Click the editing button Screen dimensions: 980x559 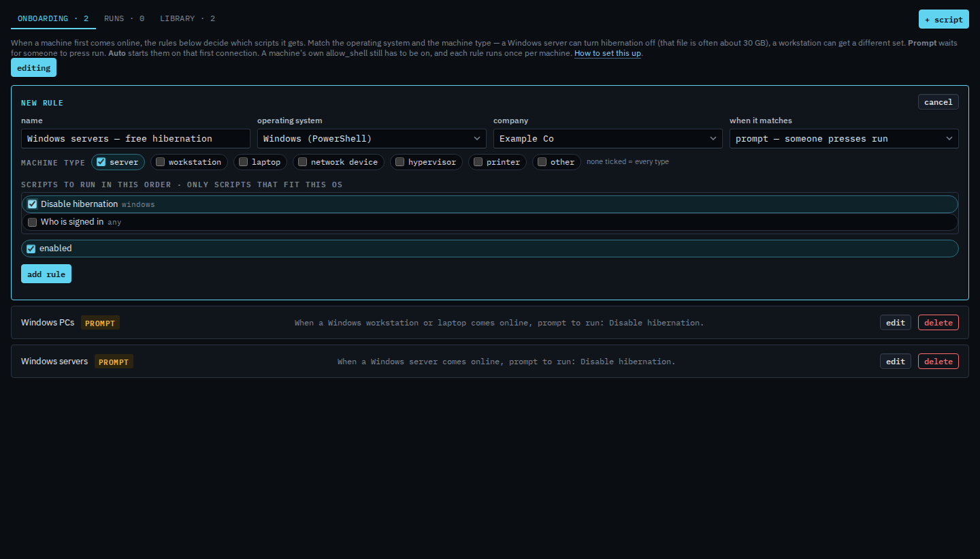click(x=33, y=67)
